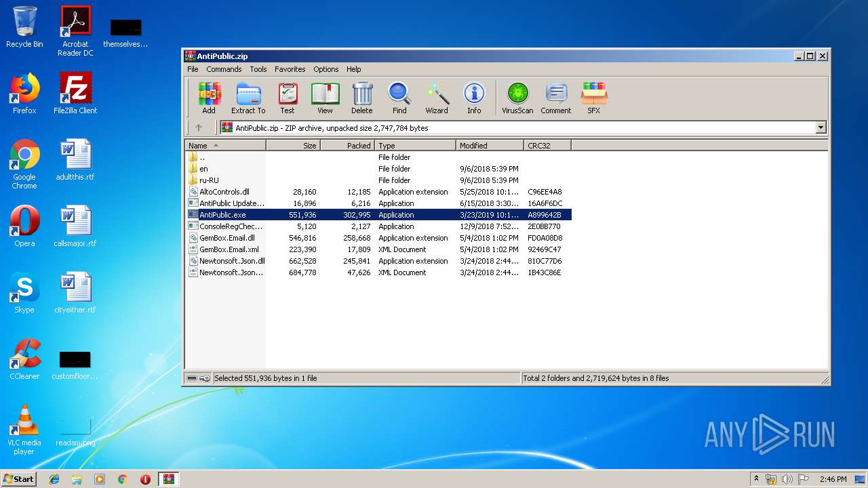The width and height of the screenshot is (868, 488).
Task: Click the taskbar clock 2:46 PM
Action: pos(833,479)
